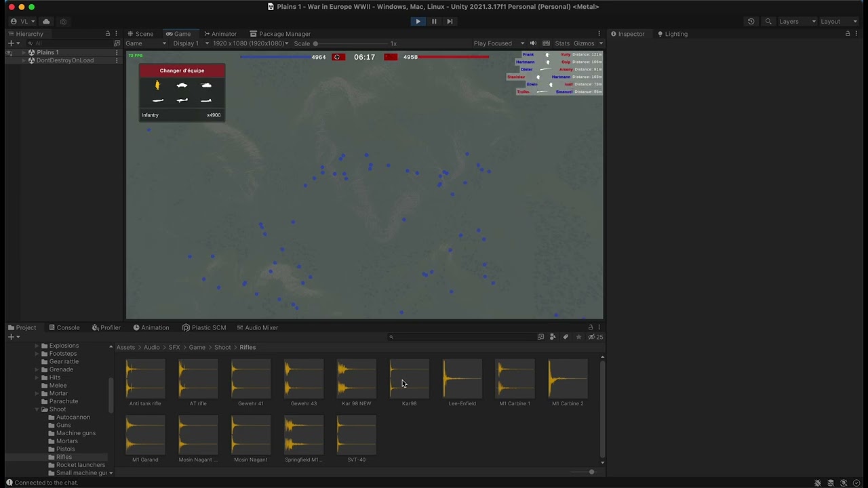The height and width of the screenshot is (488, 868).
Task: Toggle the Hierarchy panel lock icon
Action: 107,34
